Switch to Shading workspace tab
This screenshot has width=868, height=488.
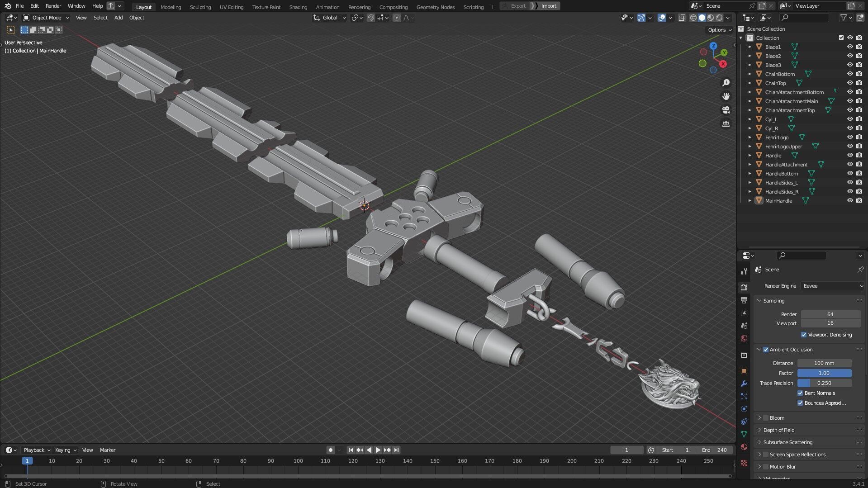click(x=298, y=7)
